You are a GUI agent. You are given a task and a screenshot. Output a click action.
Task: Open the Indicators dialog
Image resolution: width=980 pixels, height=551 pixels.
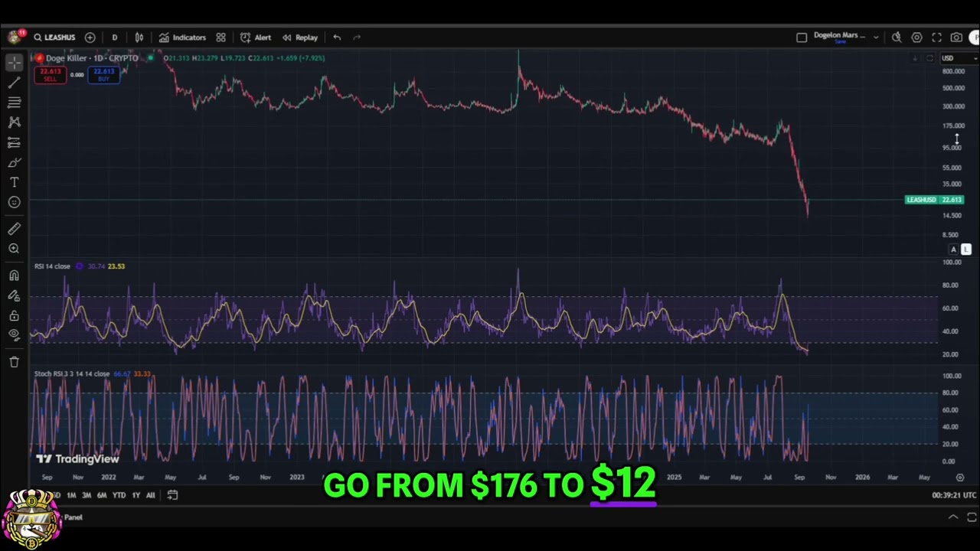pos(182,37)
